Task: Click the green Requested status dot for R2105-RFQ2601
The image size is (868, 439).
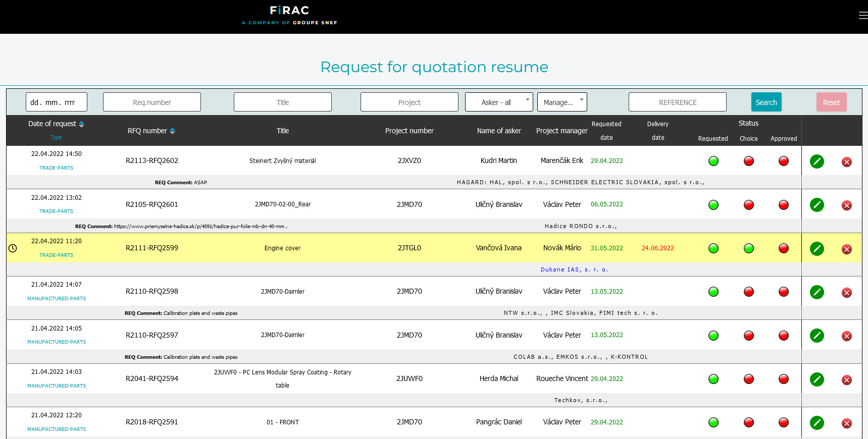Action: click(713, 205)
